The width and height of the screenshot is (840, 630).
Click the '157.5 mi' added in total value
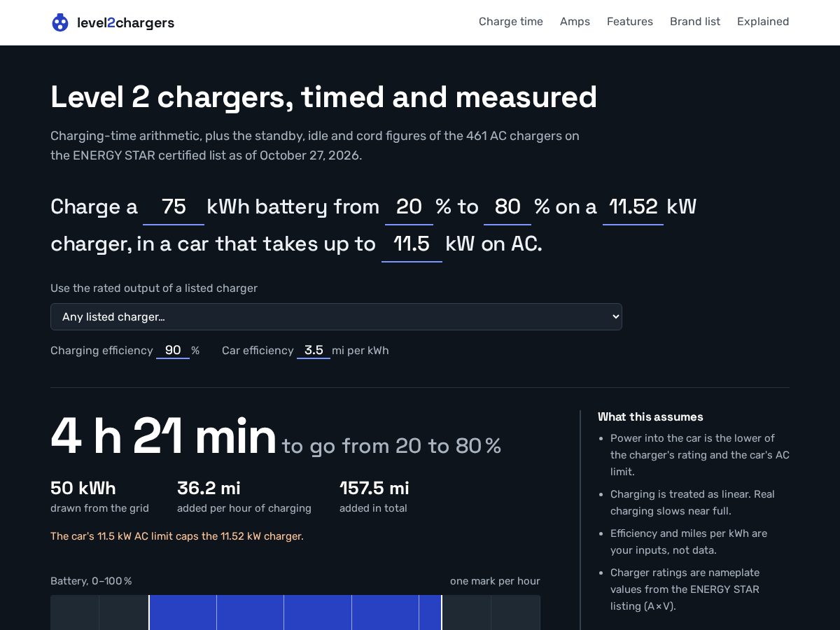click(x=374, y=488)
